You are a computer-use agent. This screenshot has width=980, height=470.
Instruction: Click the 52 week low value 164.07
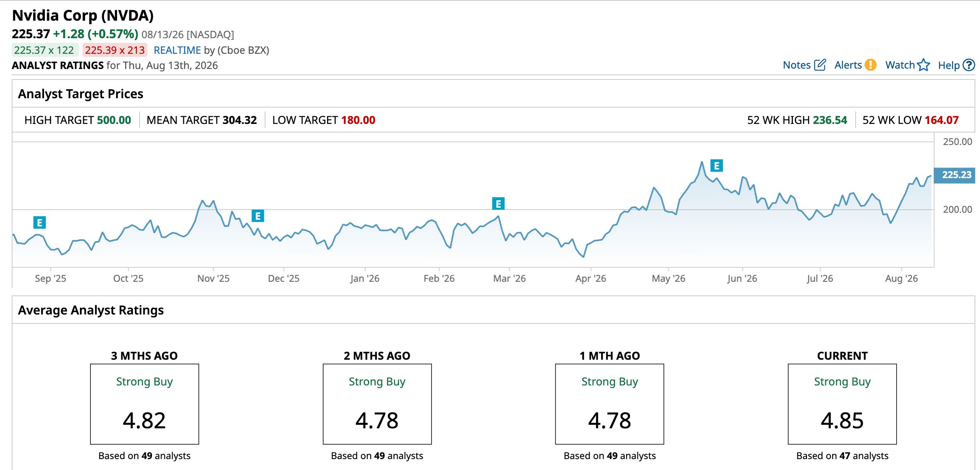tap(941, 120)
